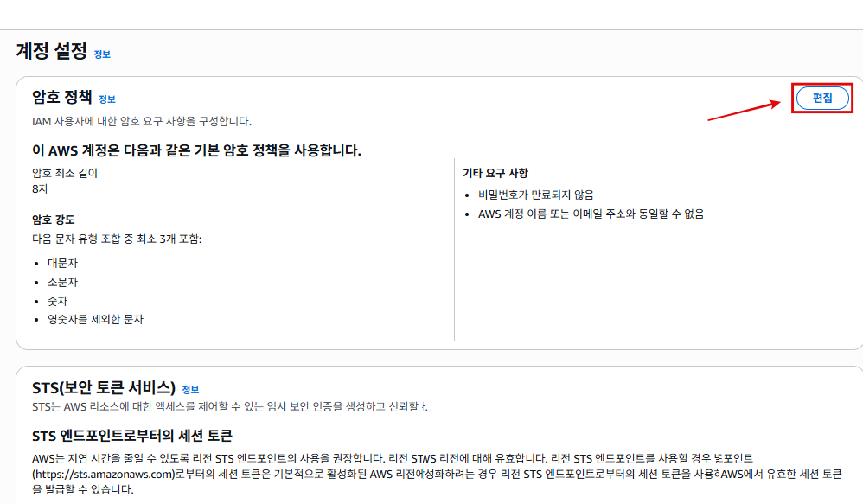This screenshot has height=504, width=863.
Task: Click the 비밀번호가 만료되지 않음 requirement
Action: (535, 195)
